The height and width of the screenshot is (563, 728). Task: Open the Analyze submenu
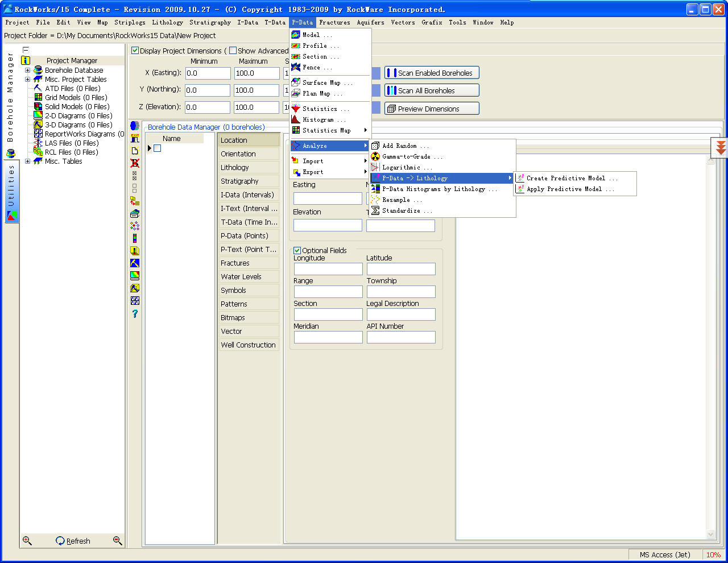coord(330,146)
